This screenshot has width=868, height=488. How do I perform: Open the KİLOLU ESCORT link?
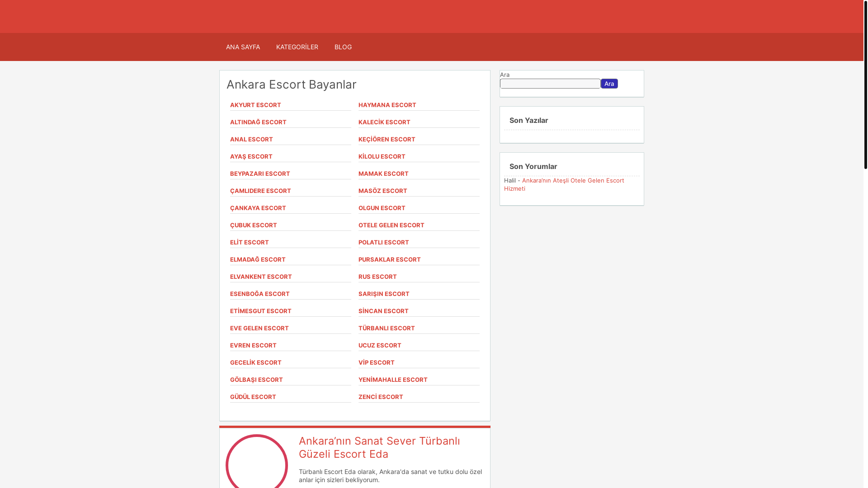382,156
